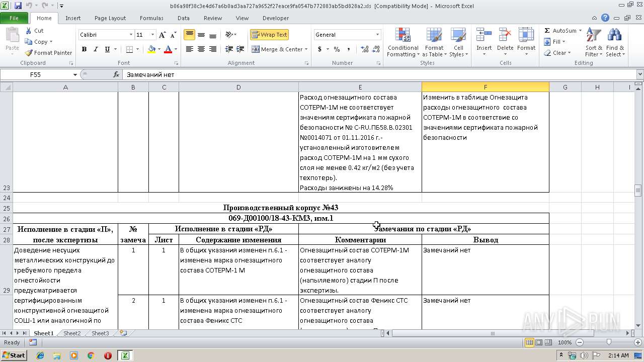644x362 pixels.
Task: Open Find & Select menu
Action: pos(615,43)
